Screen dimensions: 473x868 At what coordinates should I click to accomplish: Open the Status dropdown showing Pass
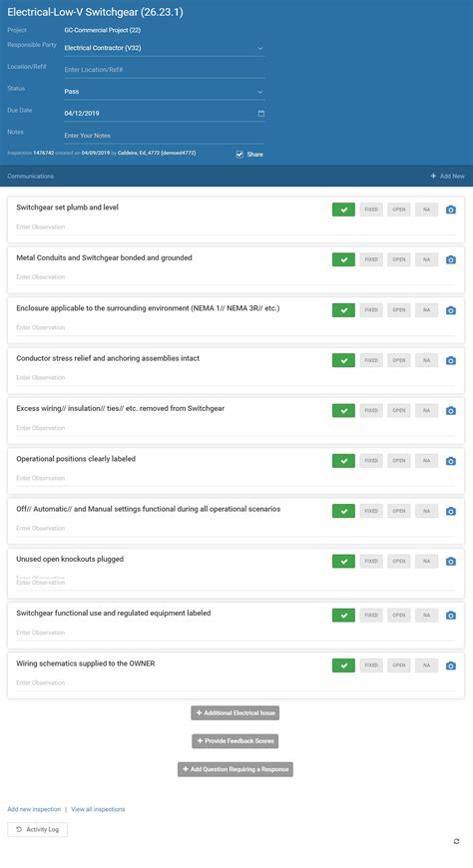click(x=164, y=92)
